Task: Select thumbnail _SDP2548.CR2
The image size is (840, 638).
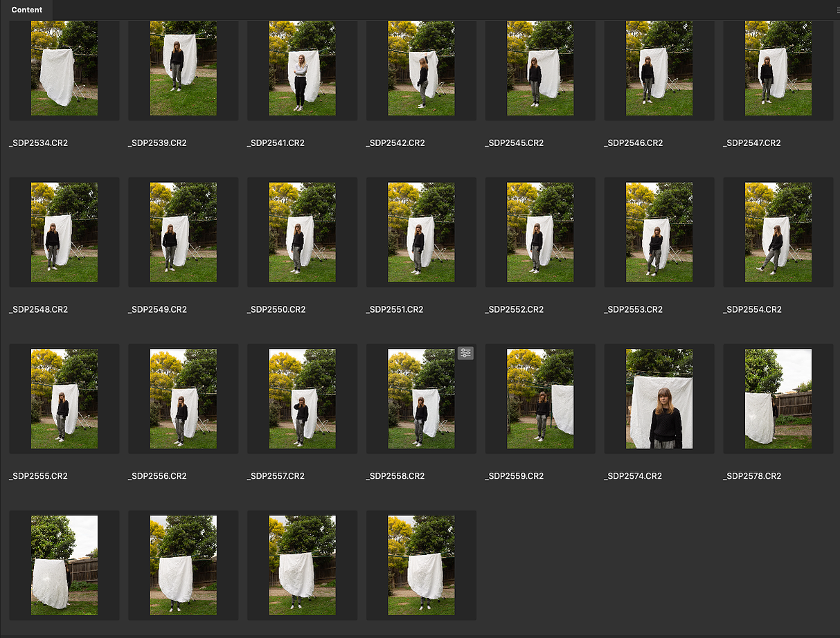Action: tap(64, 232)
